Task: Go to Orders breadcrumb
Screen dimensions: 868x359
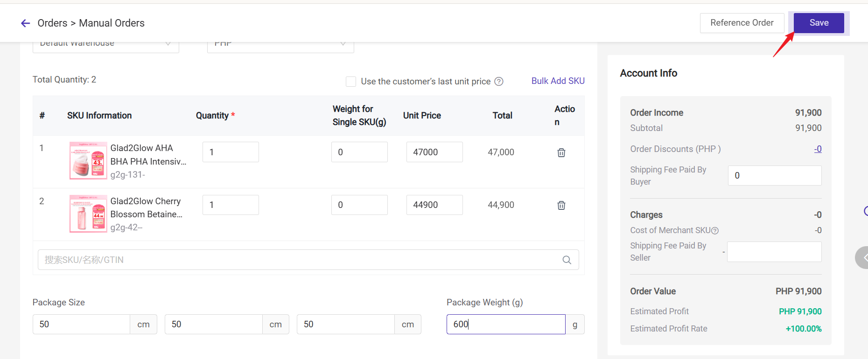Action: 52,23
